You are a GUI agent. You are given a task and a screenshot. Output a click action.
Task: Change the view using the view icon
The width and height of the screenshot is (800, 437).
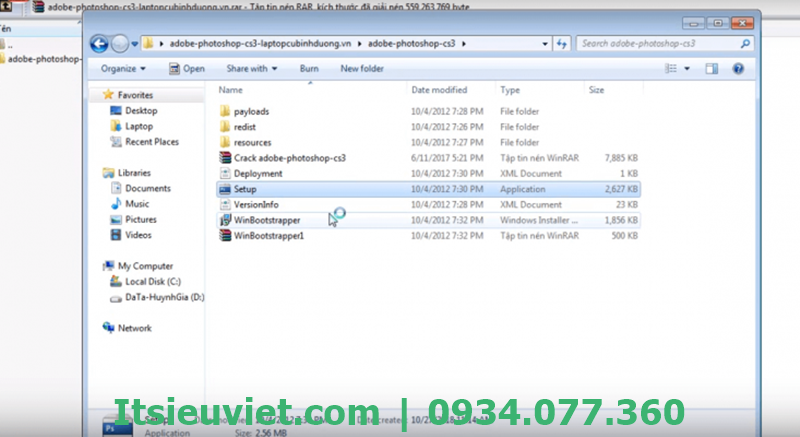point(671,68)
